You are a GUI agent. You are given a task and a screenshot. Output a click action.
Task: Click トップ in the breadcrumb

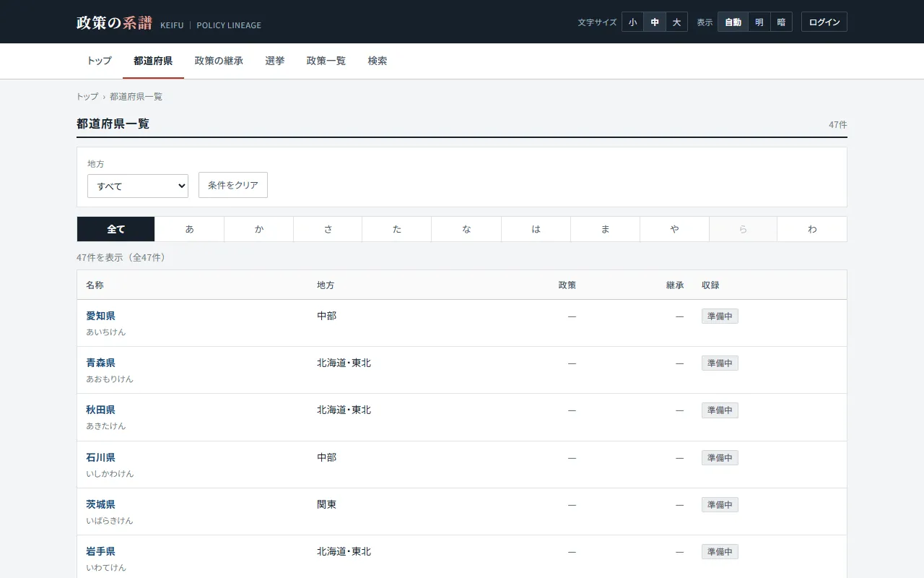(87, 96)
